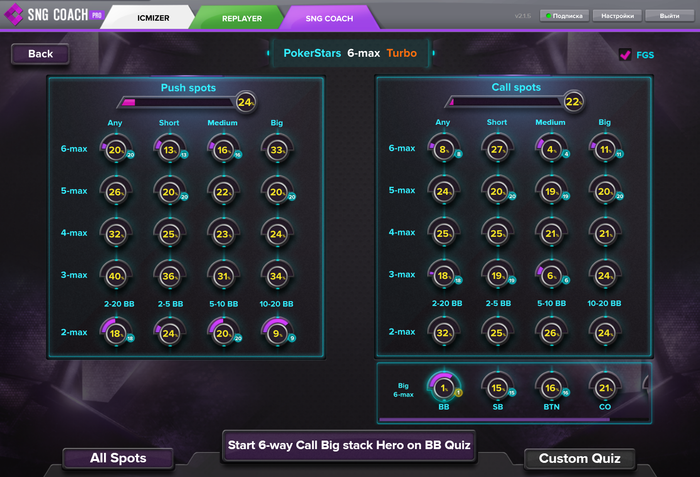Select Call 6-max Any dial
This screenshot has height=477, width=700.
(444, 150)
